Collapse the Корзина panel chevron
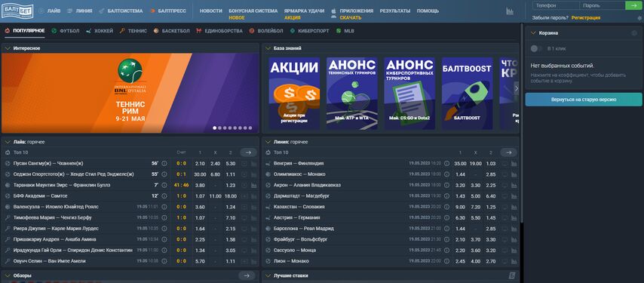This screenshot has width=644, height=283. point(533,33)
